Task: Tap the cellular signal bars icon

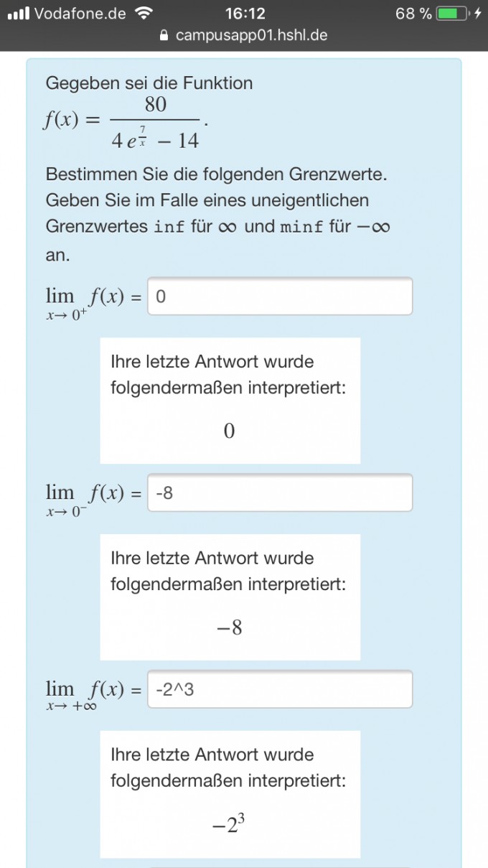Action: click(17, 13)
